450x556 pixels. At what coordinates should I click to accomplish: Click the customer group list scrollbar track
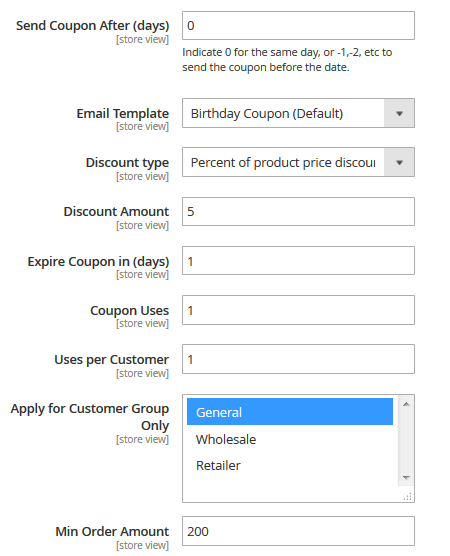(x=406, y=441)
